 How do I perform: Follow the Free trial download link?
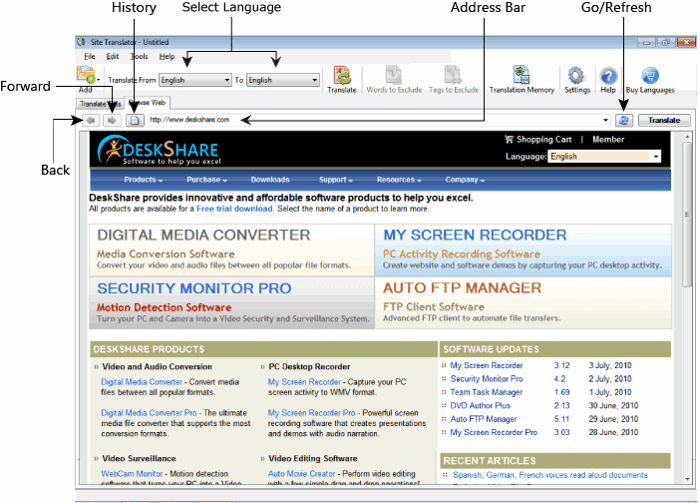234,209
